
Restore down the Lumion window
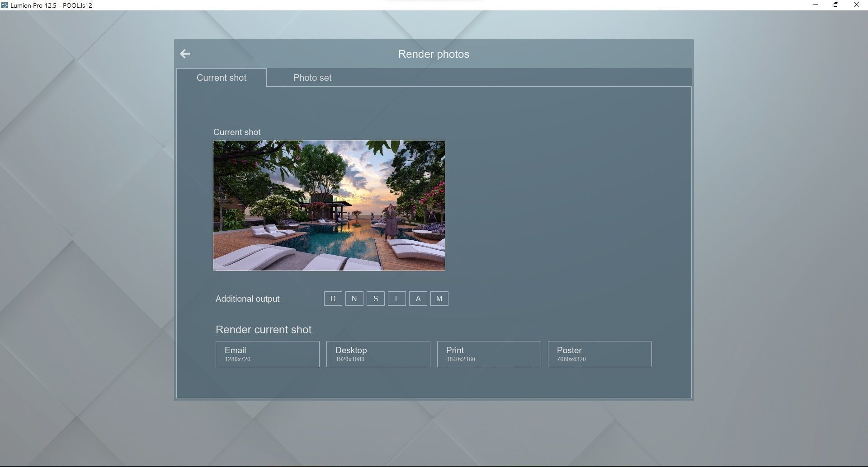[x=836, y=5]
